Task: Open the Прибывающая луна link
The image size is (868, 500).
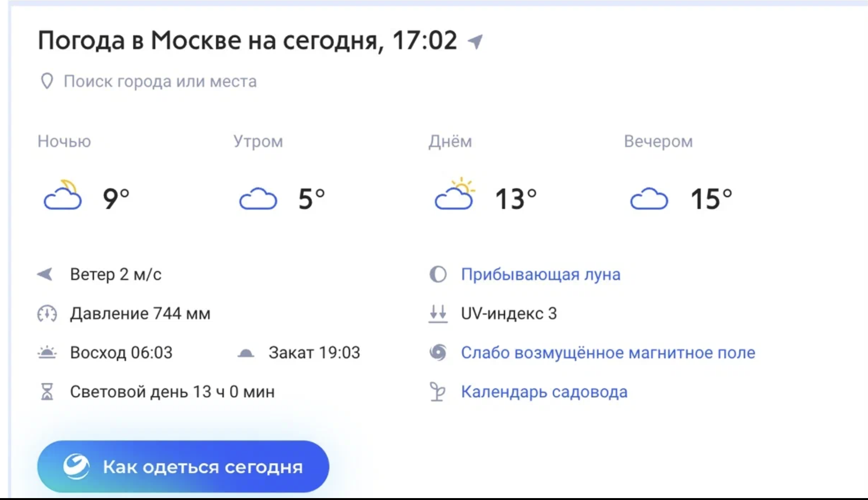Action: [x=540, y=274]
